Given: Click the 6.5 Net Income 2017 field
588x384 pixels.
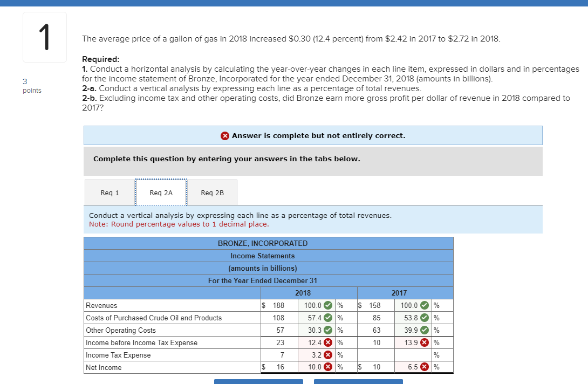Looking at the screenshot, I should point(413,367).
